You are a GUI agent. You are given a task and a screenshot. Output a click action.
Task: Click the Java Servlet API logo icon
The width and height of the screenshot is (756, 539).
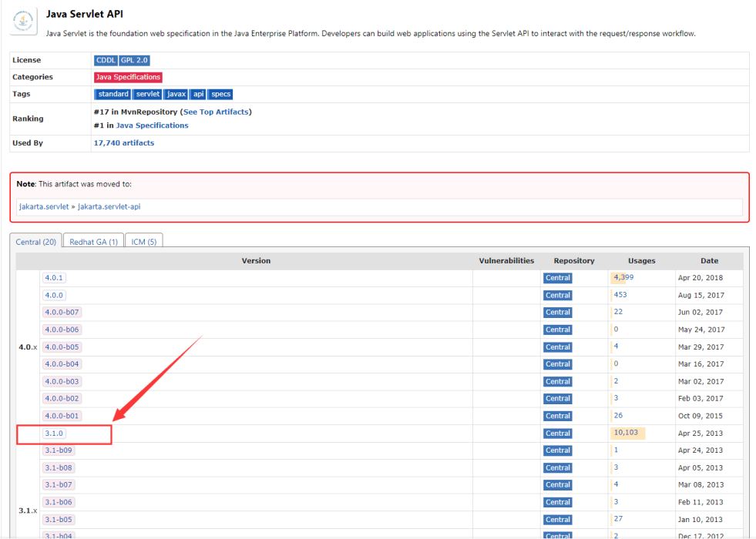24,22
